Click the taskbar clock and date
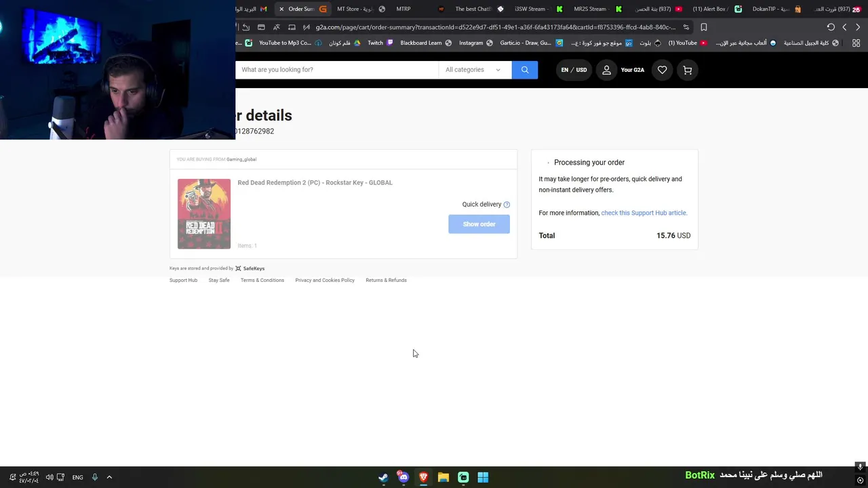Image resolution: width=868 pixels, height=488 pixels. tap(29, 477)
